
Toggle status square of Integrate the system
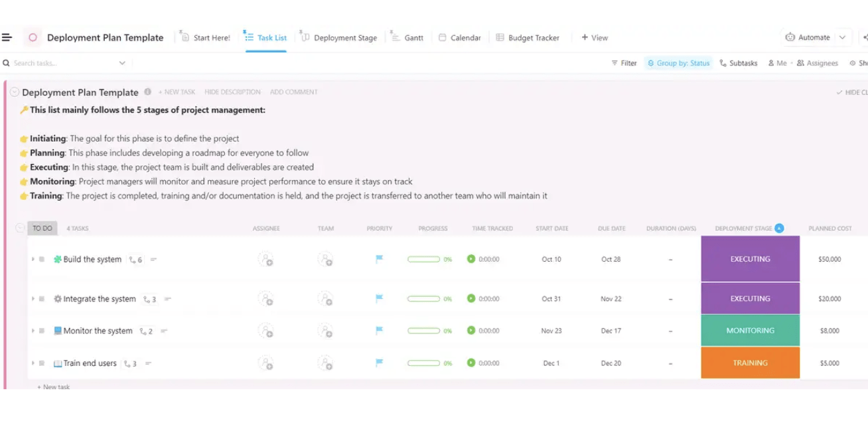(x=42, y=299)
